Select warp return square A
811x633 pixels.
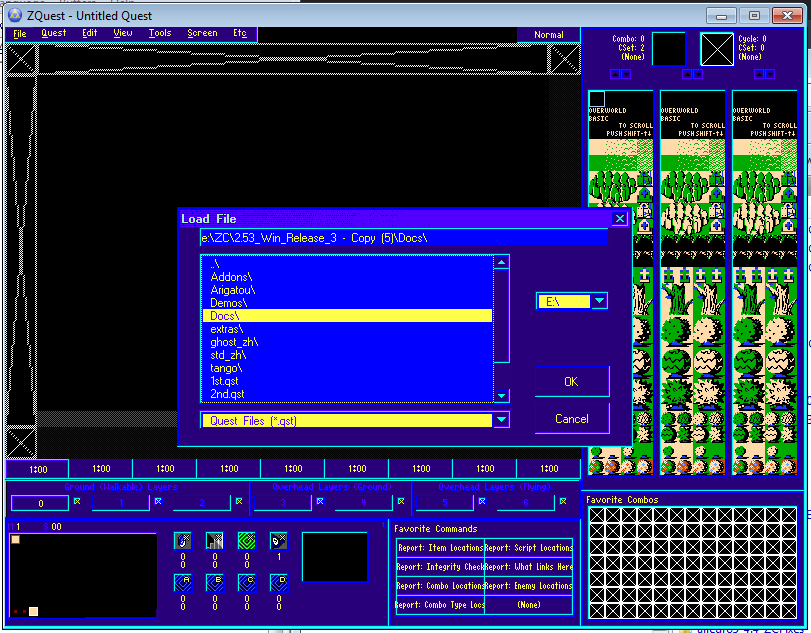tap(182, 583)
